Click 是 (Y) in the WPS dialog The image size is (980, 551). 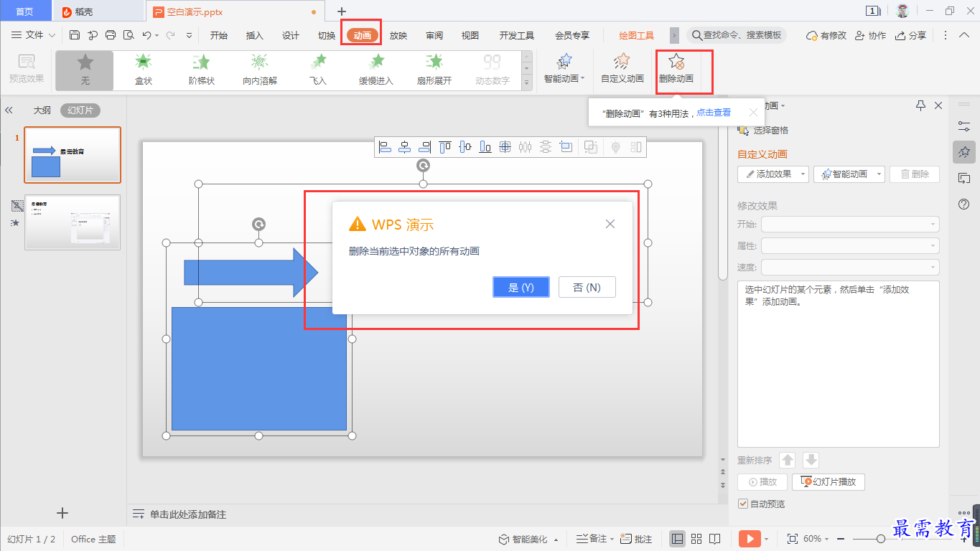pos(521,287)
